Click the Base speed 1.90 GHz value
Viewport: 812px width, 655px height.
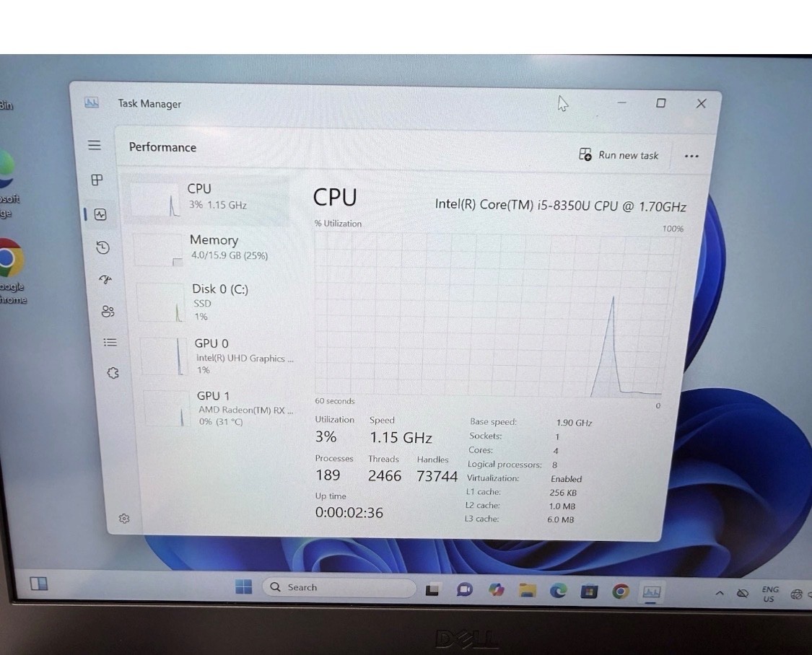pyautogui.click(x=574, y=423)
